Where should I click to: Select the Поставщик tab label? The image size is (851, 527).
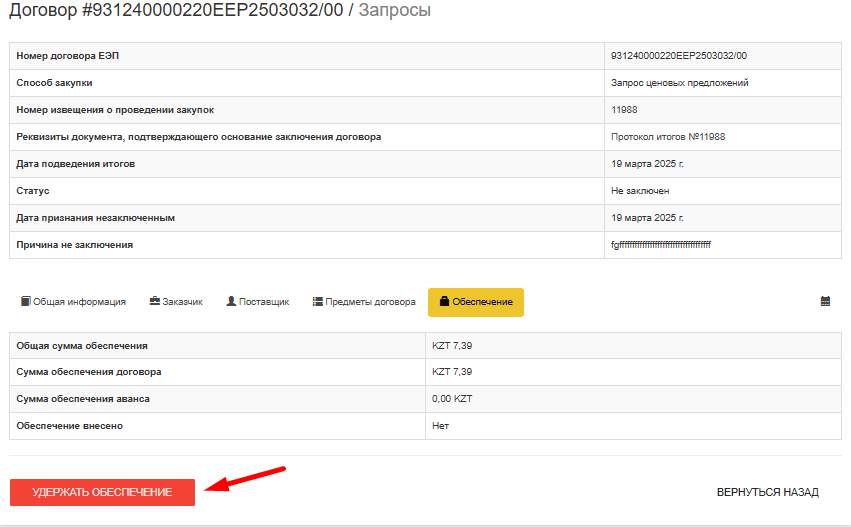coord(264,302)
